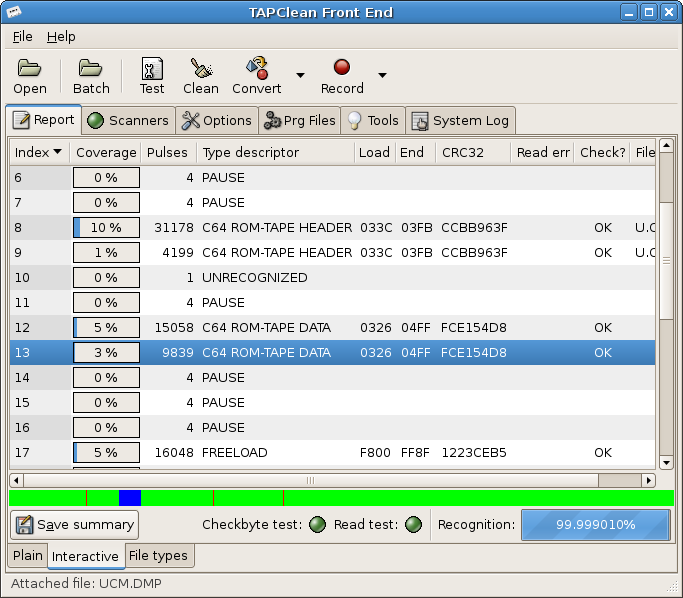Open the Help menu

61,37
